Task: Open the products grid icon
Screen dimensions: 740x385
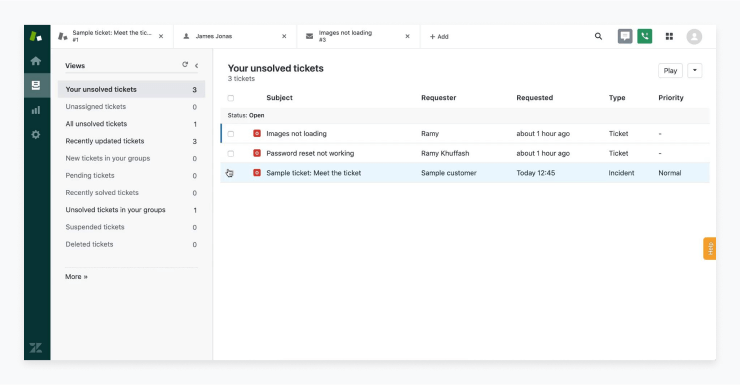Action: (669, 36)
